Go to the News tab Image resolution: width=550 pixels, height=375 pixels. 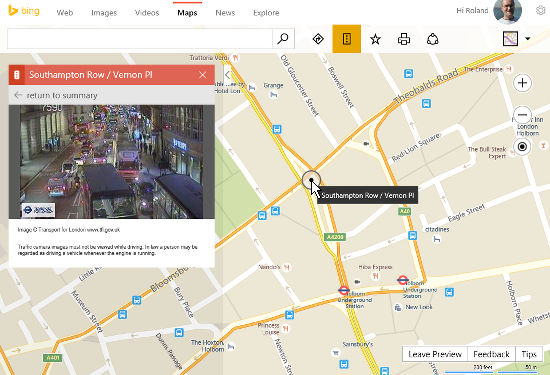[x=225, y=13]
